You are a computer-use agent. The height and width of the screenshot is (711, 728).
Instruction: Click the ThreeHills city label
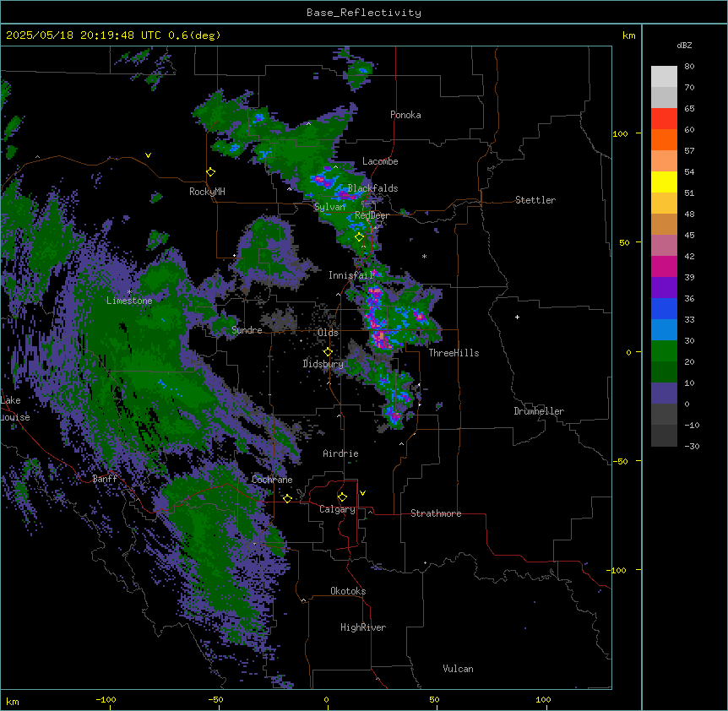[454, 353]
